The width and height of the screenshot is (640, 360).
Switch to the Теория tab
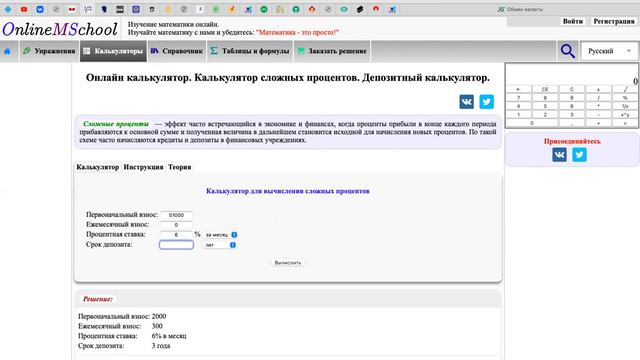(180, 167)
